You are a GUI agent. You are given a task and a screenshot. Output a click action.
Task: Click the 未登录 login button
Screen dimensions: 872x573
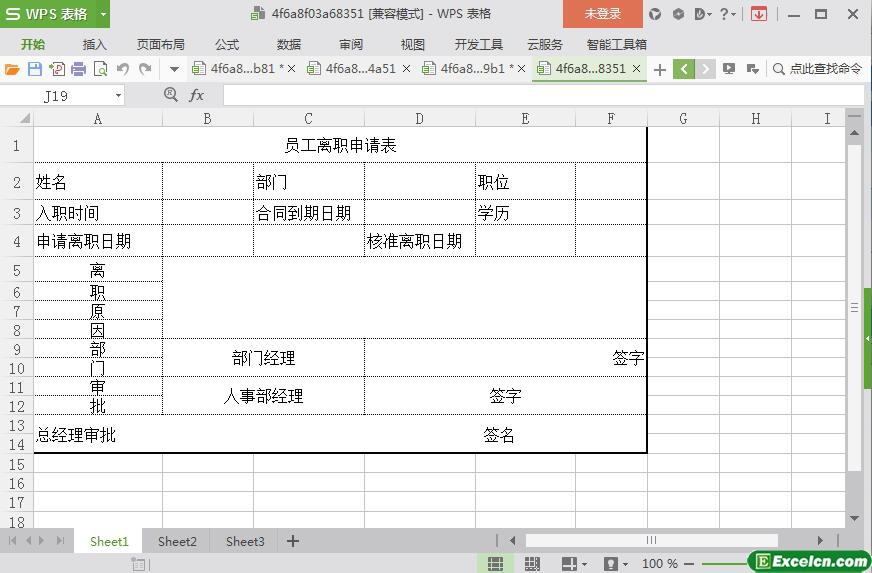(x=603, y=14)
